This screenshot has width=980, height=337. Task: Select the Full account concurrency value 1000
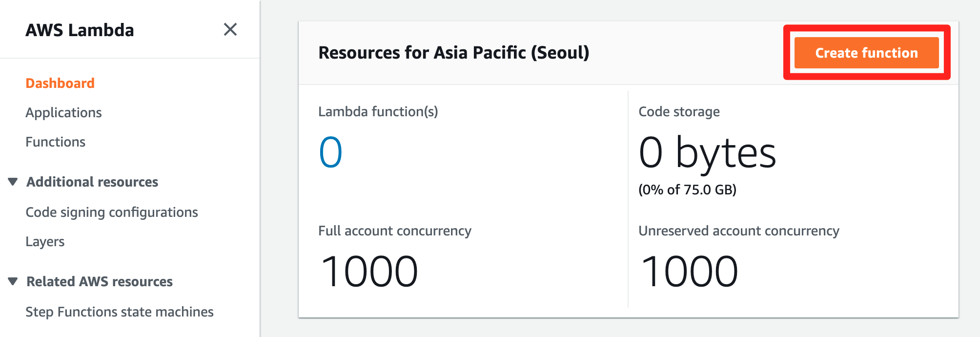point(369,272)
